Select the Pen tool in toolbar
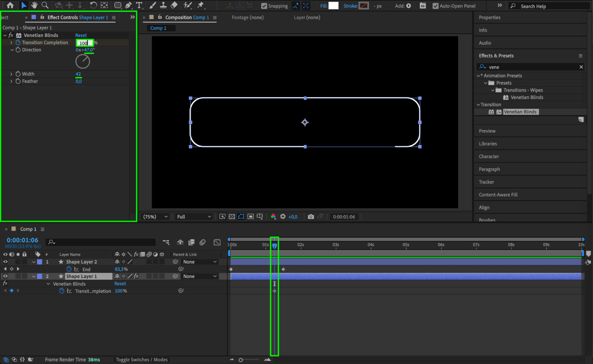 (128, 5)
